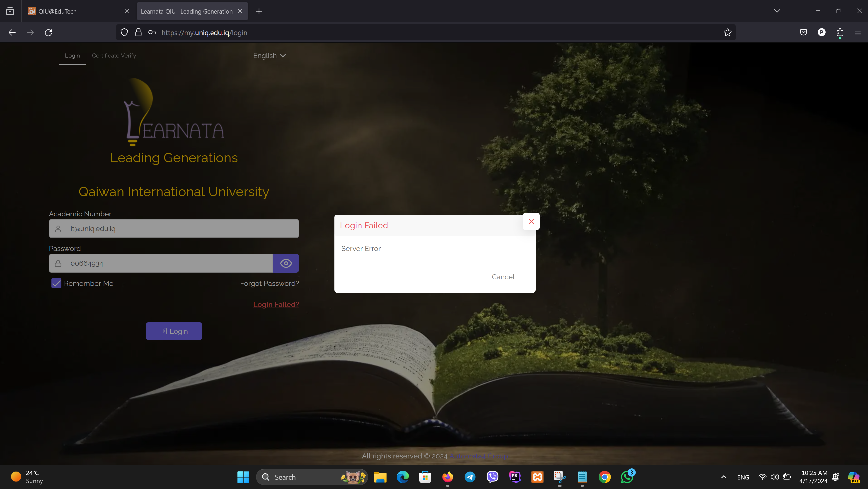Reload the current page
868x489 pixels.
coord(48,32)
